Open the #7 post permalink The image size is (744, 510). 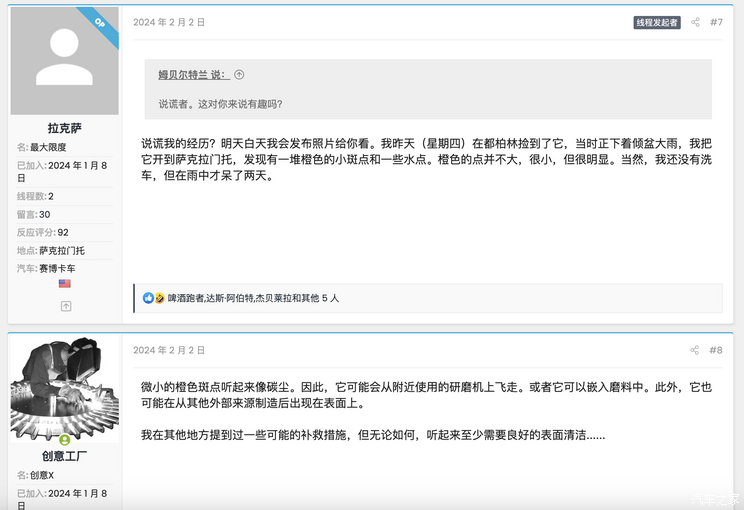pyautogui.click(x=716, y=22)
